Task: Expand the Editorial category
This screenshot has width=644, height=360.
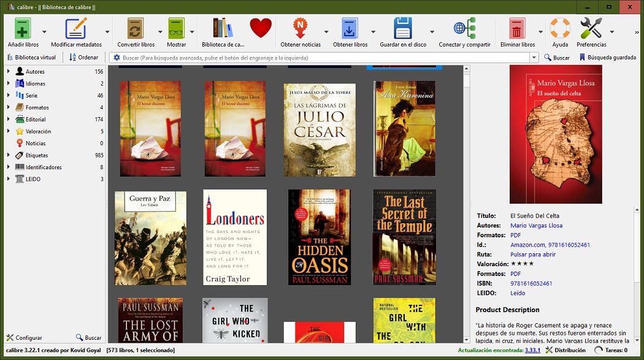Action: [x=8, y=119]
